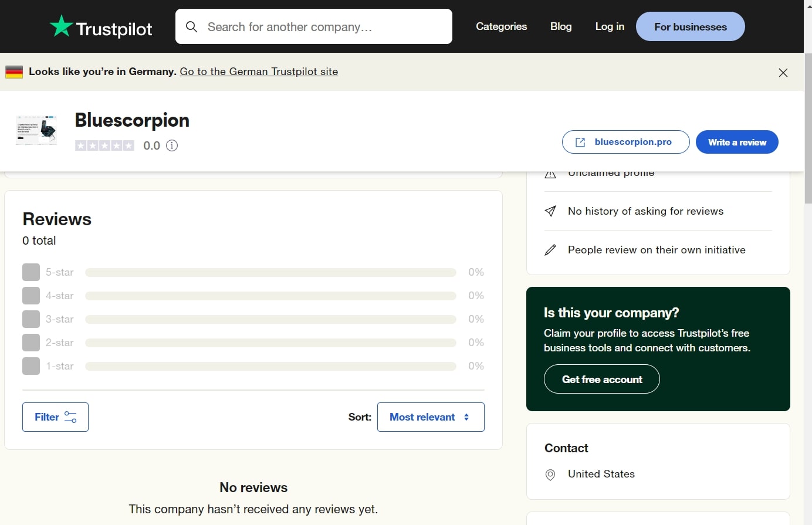Click the search magnifier icon

191,27
